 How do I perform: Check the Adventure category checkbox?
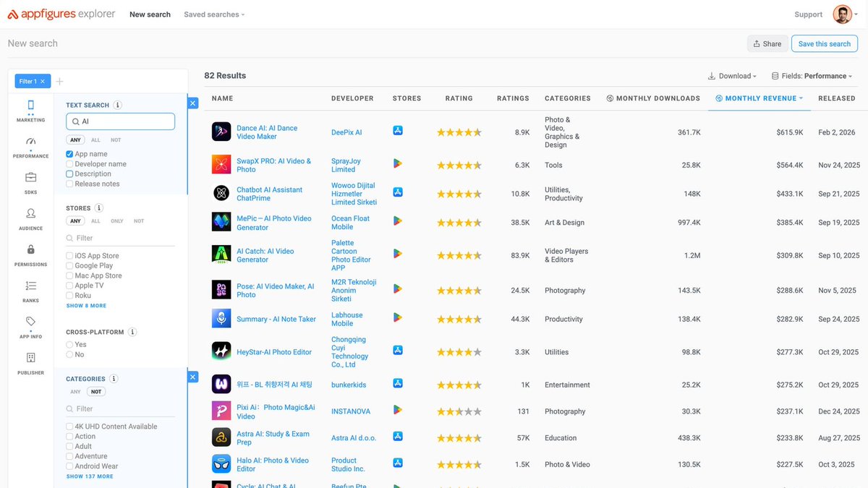69,456
